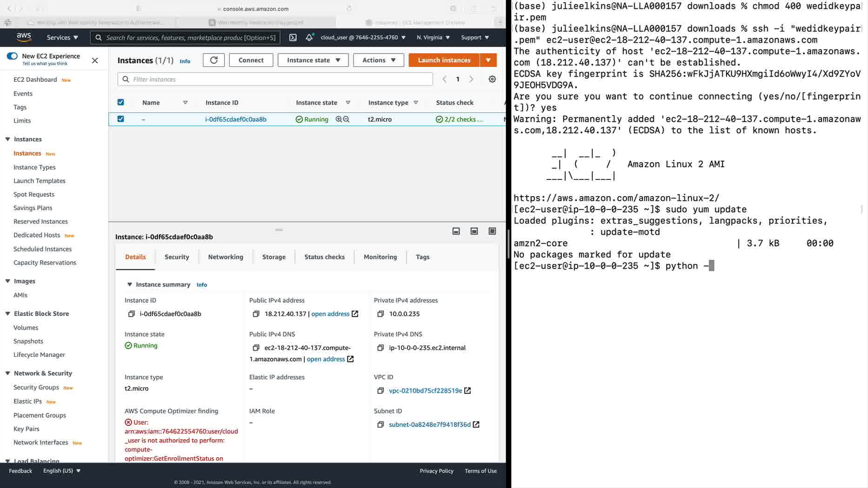Switch to the Security tab
Image resolution: width=868 pixels, height=488 pixels.
[x=177, y=257]
